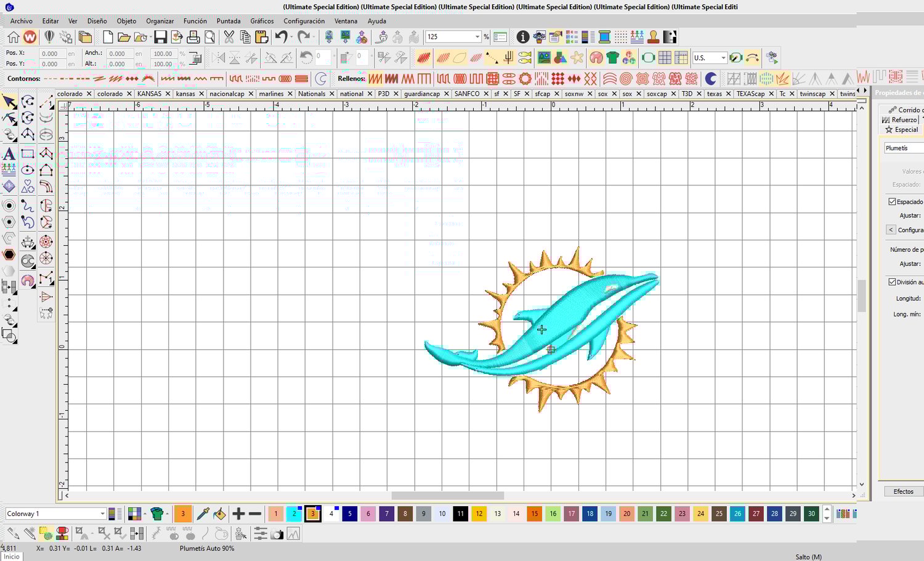
Task: Click the camera icon in bottom toolbar
Action: [277, 535]
